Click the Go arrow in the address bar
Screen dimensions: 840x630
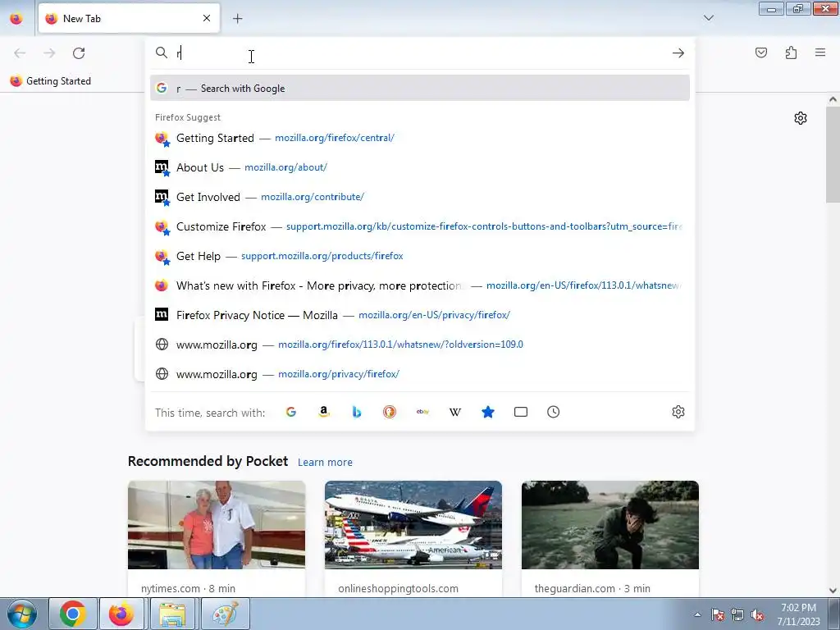[678, 53]
